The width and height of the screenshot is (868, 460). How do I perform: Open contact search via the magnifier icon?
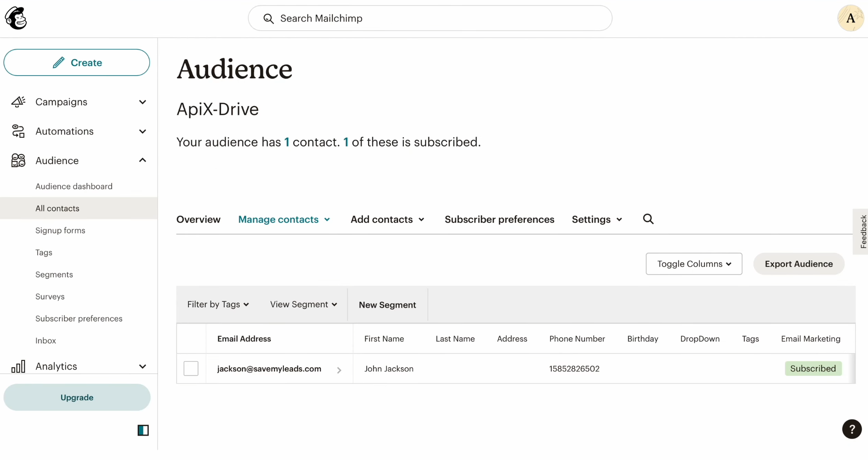coord(648,219)
